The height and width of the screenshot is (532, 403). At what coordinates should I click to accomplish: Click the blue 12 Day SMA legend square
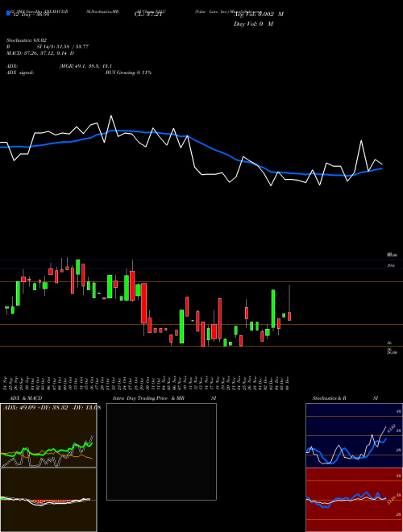pos(8,14)
